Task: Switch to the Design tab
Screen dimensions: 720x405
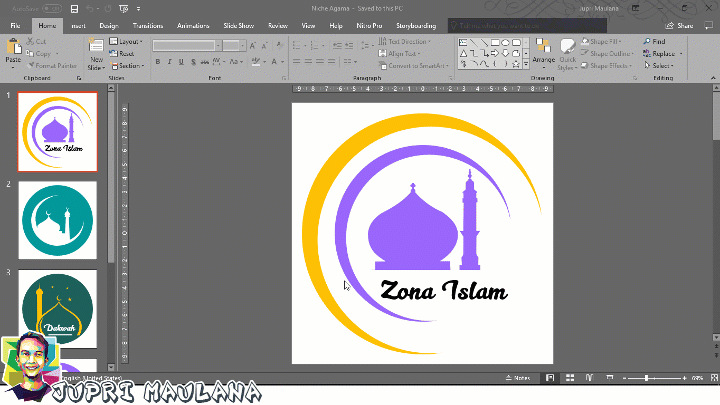Action: coord(109,25)
